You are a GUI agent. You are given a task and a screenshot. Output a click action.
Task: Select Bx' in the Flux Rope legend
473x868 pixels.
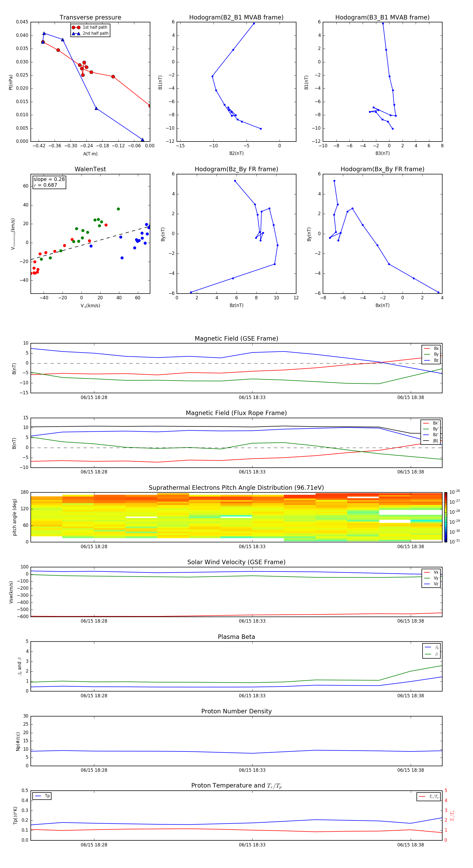pos(431,423)
